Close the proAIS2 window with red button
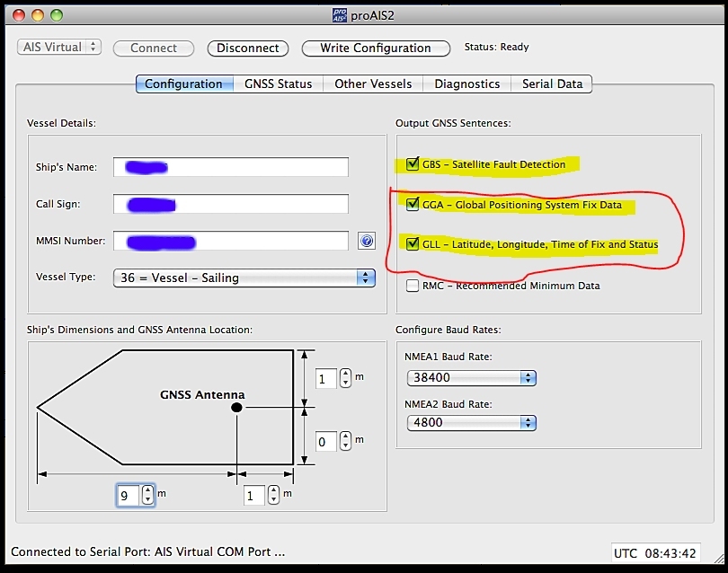728x573 pixels. [x=19, y=15]
